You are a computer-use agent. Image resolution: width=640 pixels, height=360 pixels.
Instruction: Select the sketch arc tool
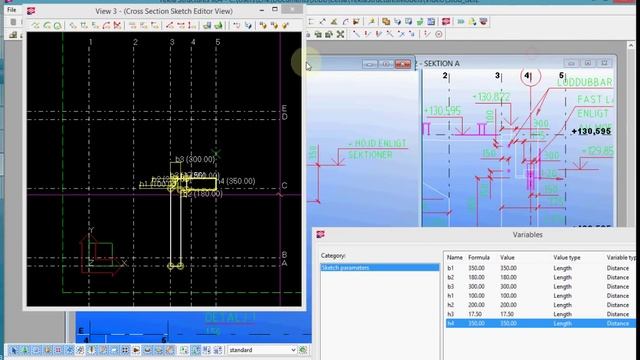pyautogui.click(x=47, y=25)
